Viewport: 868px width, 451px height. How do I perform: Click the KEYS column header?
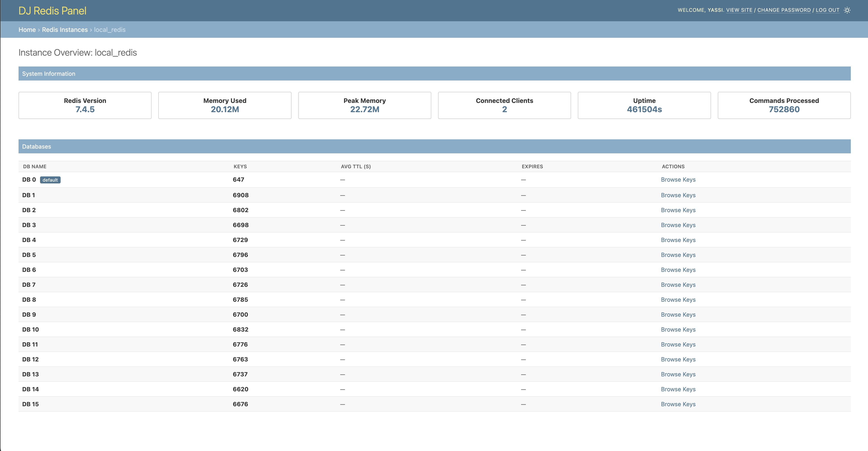240,166
